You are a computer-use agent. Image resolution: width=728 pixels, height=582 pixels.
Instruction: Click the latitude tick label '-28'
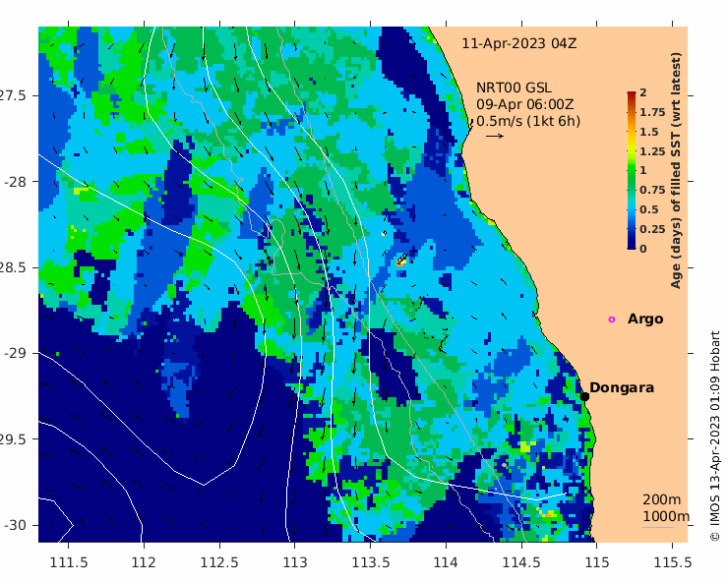pyautogui.click(x=16, y=182)
